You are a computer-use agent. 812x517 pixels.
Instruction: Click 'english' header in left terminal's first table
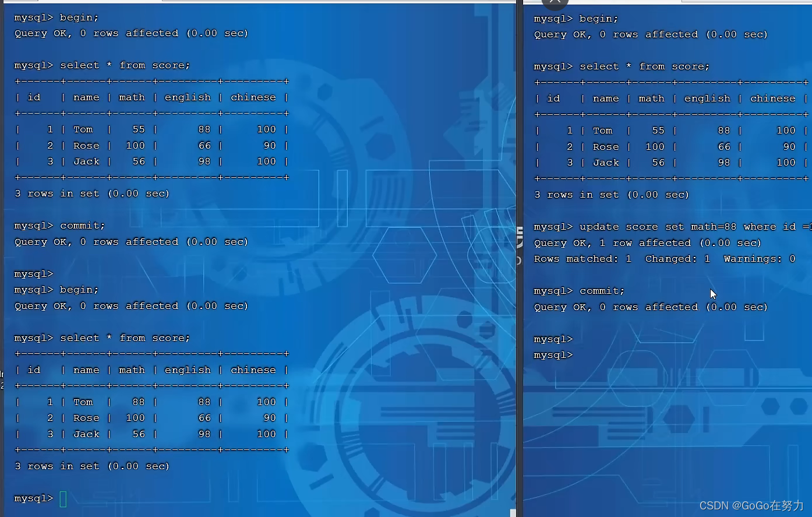tap(188, 97)
